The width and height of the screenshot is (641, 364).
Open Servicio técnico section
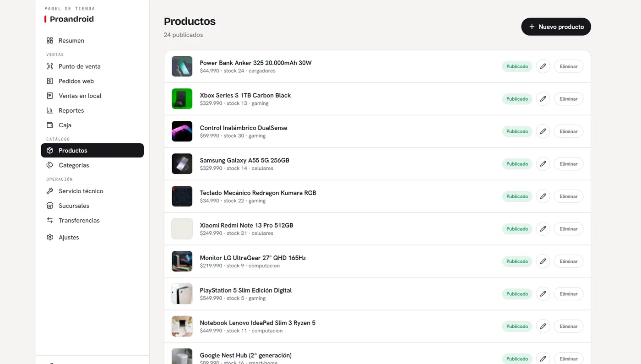point(92,191)
